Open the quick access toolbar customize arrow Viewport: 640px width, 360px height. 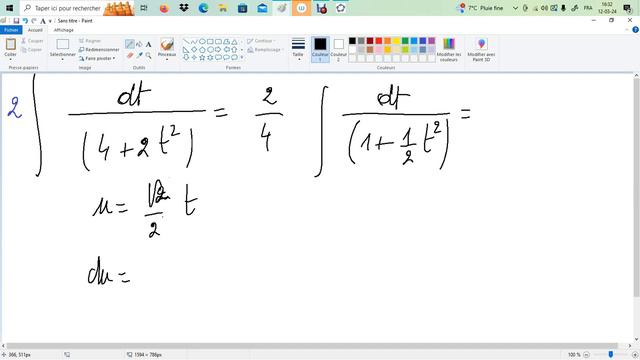click(50, 21)
